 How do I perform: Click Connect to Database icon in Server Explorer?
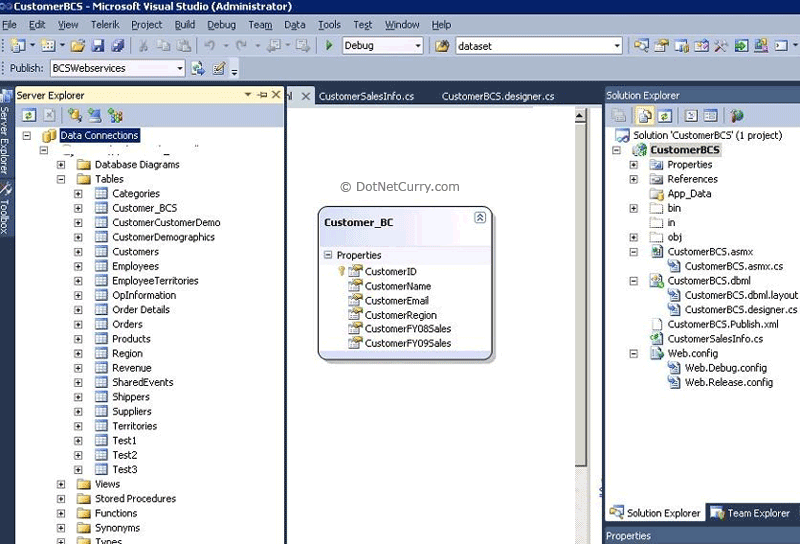pyautogui.click(x=75, y=116)
